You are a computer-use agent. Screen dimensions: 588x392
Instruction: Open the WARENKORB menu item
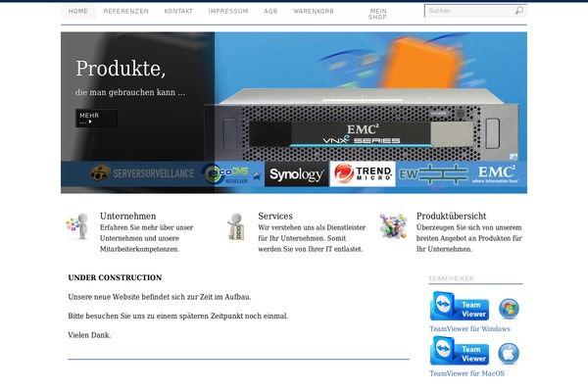click(314, 11)
